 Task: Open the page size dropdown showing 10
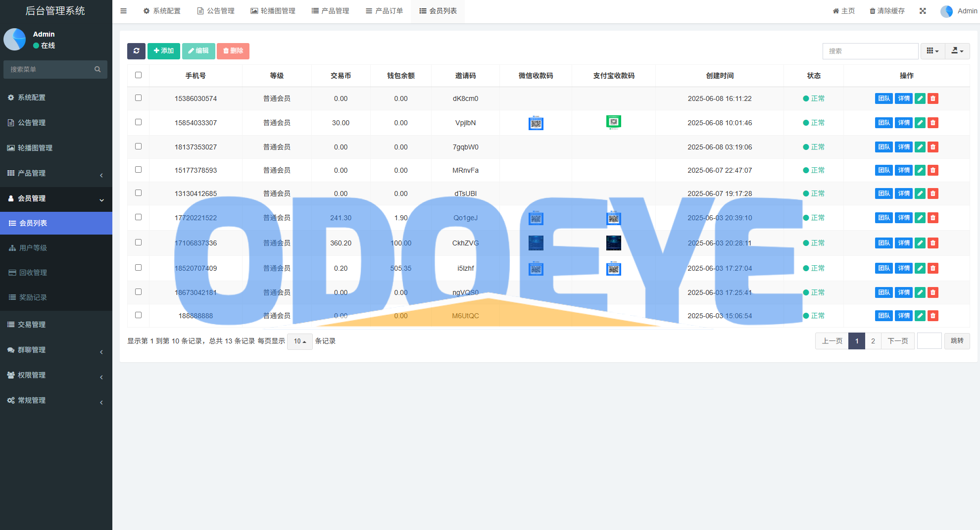coord(299,341)
